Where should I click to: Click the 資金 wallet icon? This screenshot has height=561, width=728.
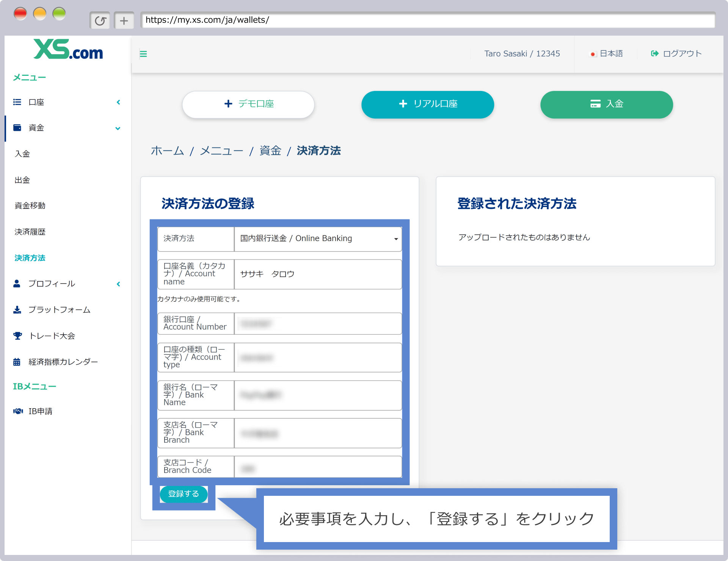point(17,128)
